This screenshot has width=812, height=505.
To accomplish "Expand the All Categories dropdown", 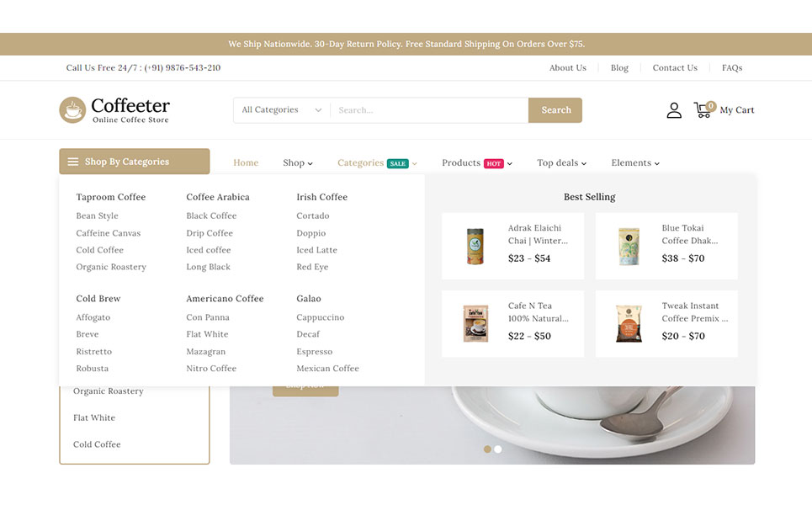I will pos(282,109).
